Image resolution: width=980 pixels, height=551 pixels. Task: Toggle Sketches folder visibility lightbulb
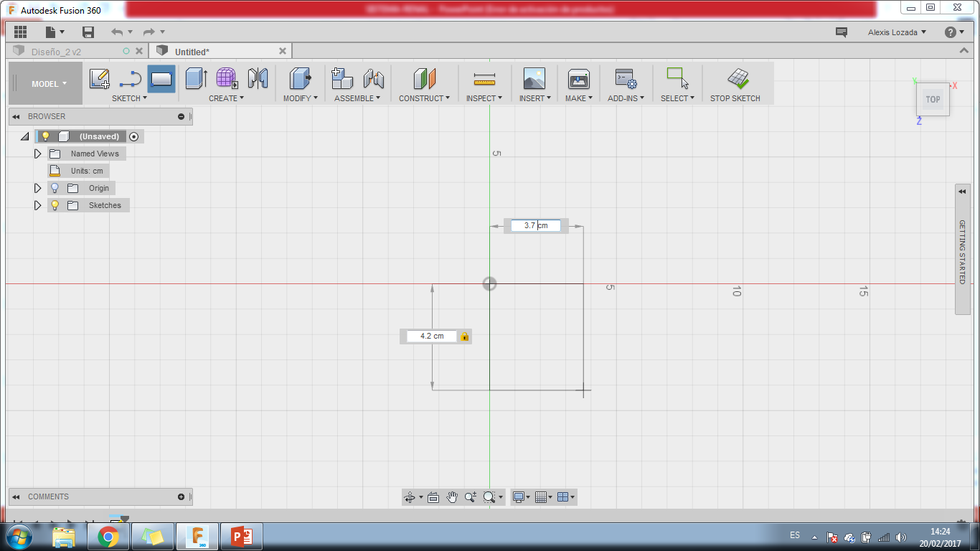(x=55, y=205)
